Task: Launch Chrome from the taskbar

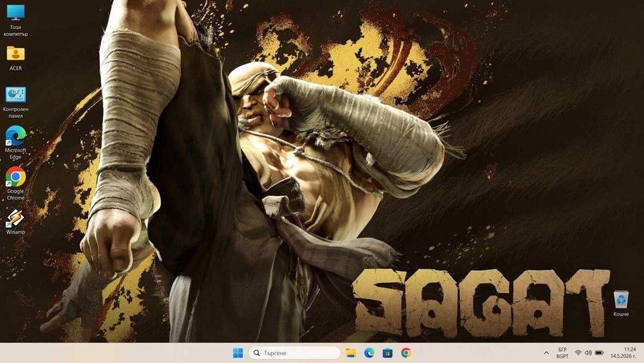Action: (x=406, y=353)
